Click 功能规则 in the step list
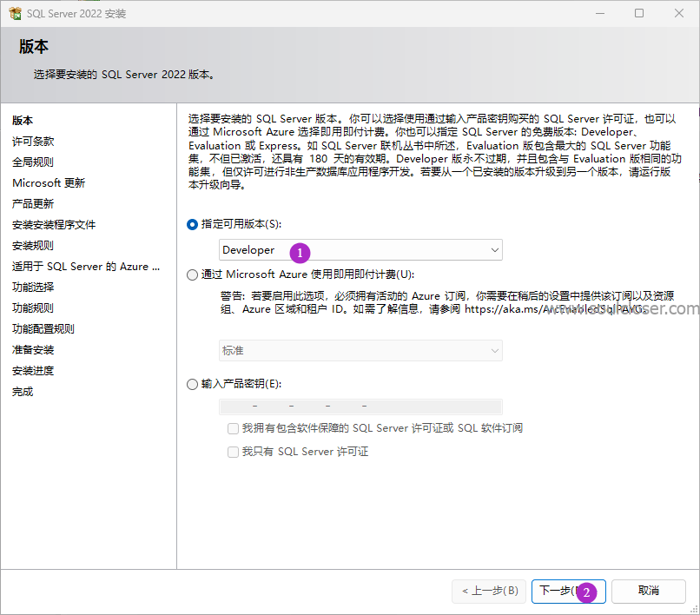700x615 pixels. click(x=33, y=308)
